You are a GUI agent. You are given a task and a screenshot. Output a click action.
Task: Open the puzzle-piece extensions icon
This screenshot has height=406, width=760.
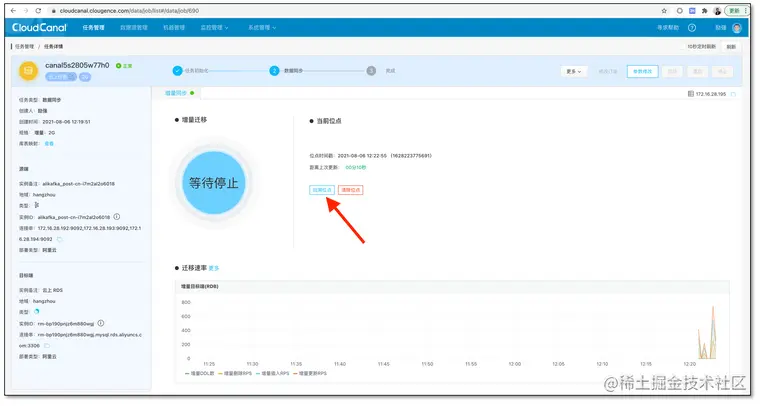704,11
